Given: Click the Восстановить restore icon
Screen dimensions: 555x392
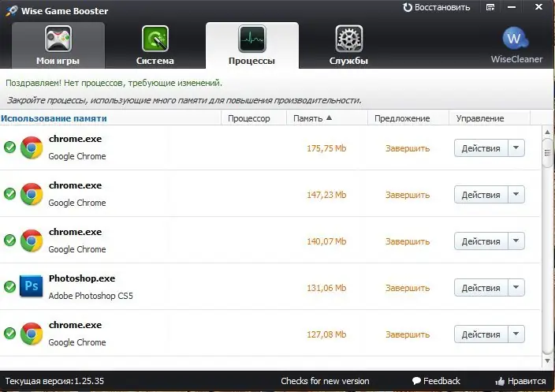Looking at the screenshot, I should (x=408, y=7).
